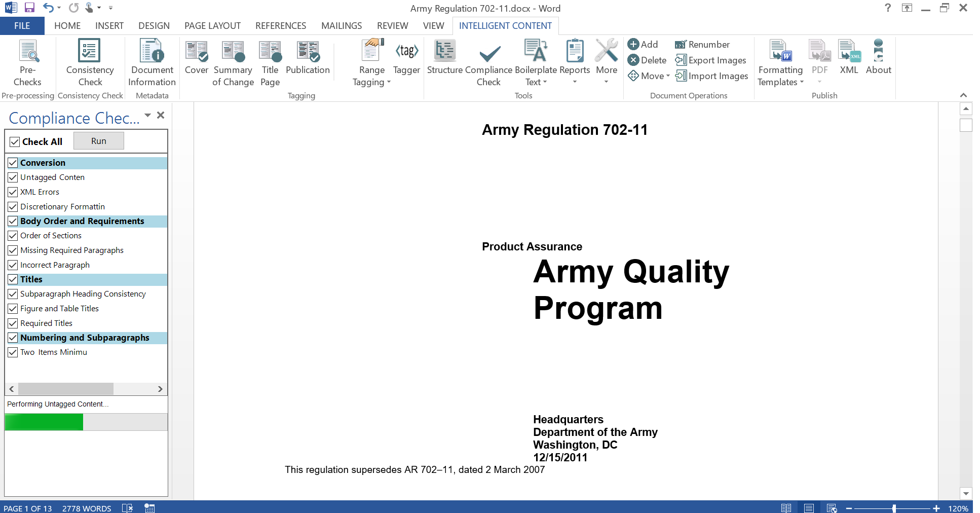Switch to the PAGE LAYOUT tab
The height and width of the screenshot is (513, 980).
212,26
